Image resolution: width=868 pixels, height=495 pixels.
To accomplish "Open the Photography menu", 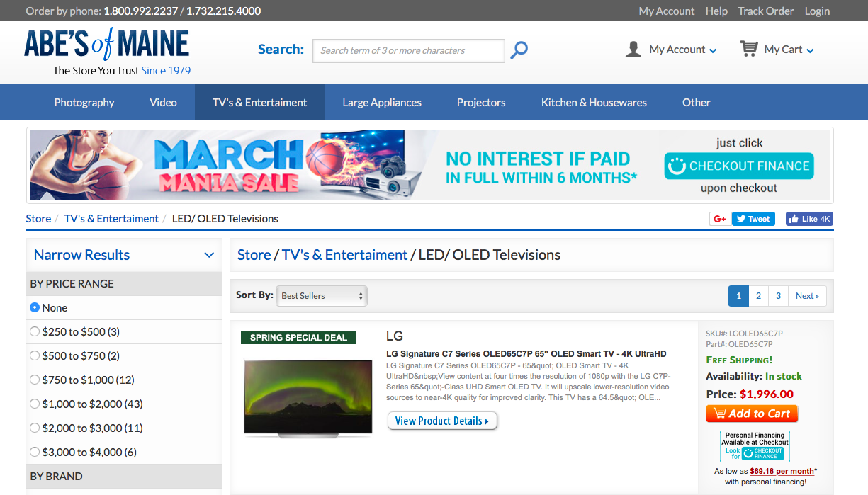I will (84, 103).
